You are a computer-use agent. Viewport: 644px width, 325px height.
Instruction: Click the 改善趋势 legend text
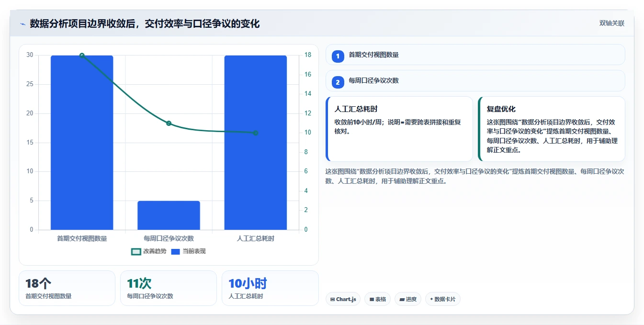coord(155,251)
